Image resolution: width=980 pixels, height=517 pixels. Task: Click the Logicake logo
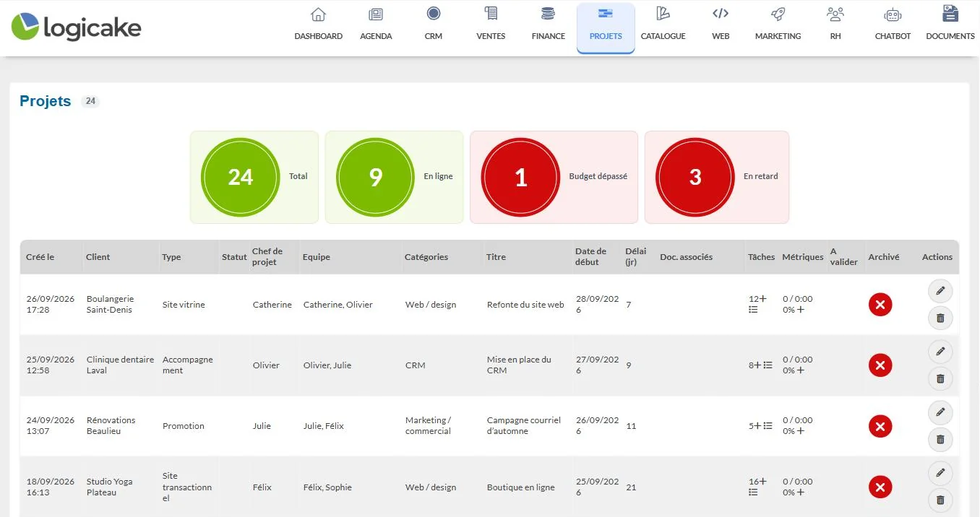77,27
